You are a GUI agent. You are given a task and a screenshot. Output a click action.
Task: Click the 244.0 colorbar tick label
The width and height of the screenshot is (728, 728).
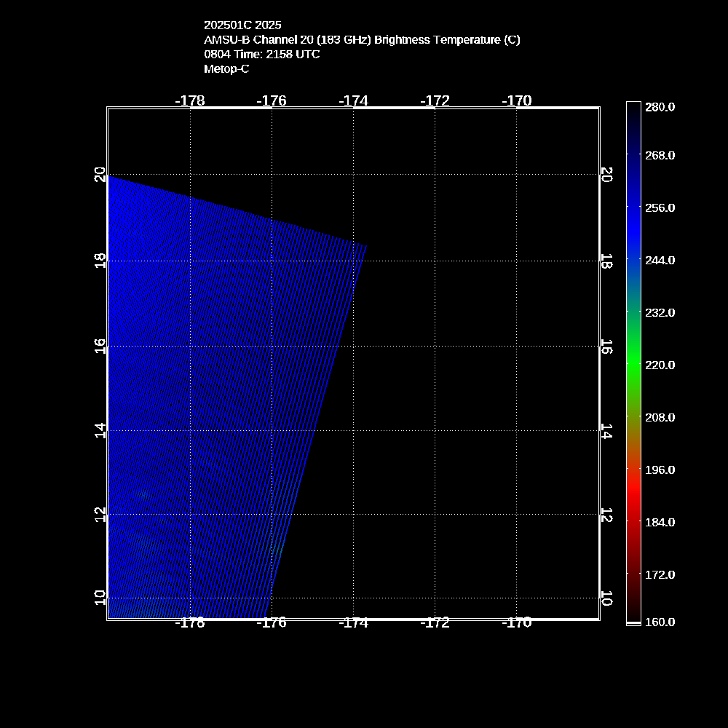coord(660,260)
